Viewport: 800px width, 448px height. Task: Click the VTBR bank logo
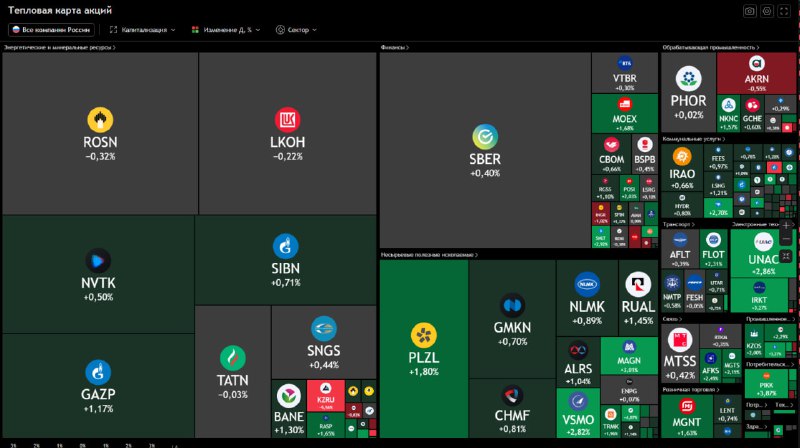624,63
